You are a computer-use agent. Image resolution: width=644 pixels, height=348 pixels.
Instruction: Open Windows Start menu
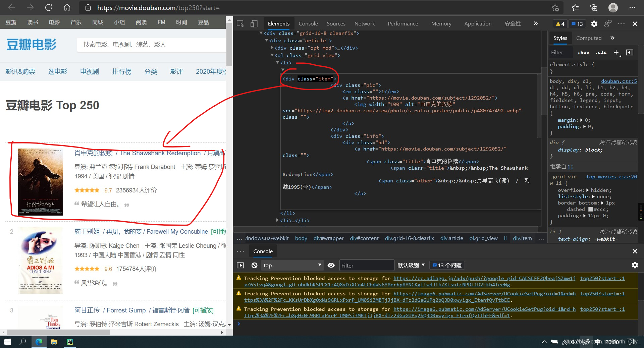7,342
